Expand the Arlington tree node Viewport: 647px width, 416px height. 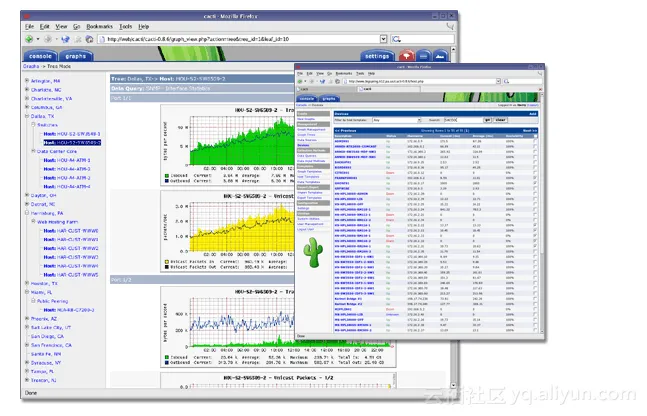click(27, 80)
